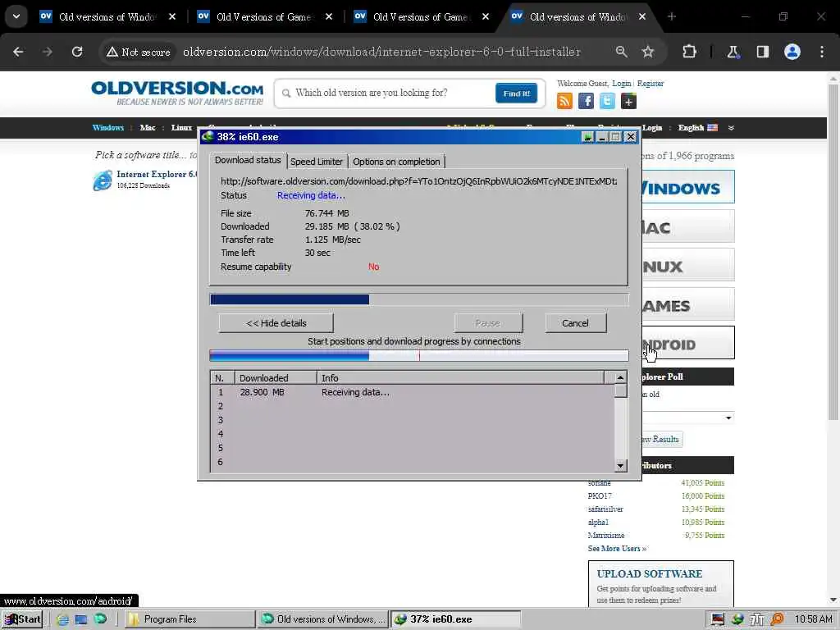Click the download manager tray icon
840x630 pixels.
[x=737, y=619]
